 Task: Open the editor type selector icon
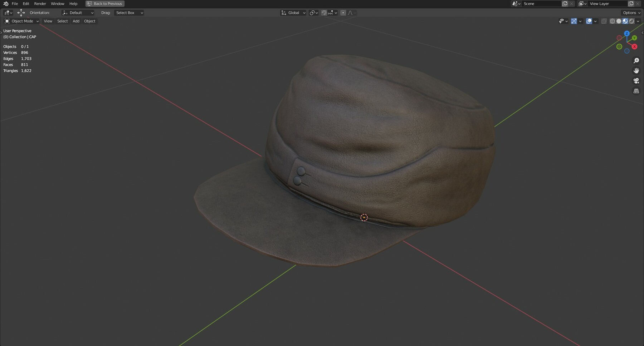(6, 13)
